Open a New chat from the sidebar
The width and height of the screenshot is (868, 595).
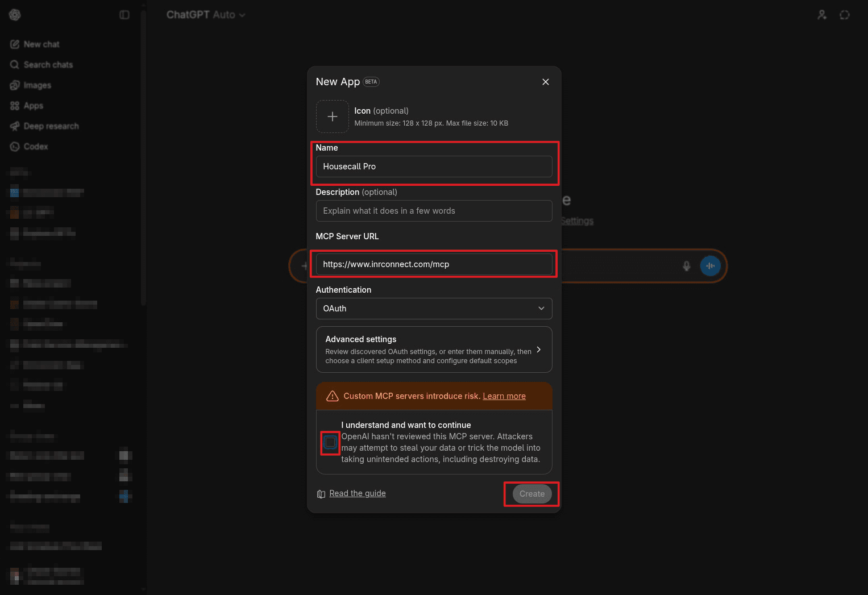coord(41,44)
